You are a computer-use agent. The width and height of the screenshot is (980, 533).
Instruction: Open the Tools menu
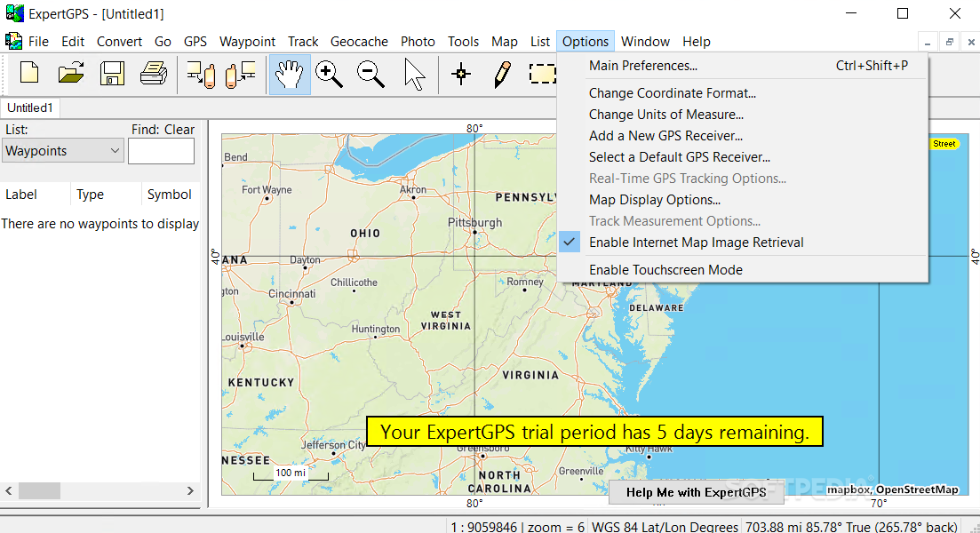click(463, 41)
